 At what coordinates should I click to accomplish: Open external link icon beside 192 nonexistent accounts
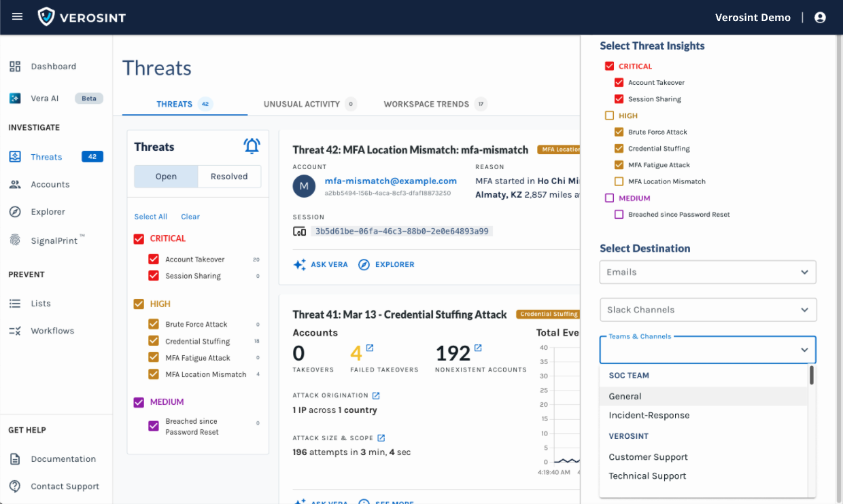[478, 348]
